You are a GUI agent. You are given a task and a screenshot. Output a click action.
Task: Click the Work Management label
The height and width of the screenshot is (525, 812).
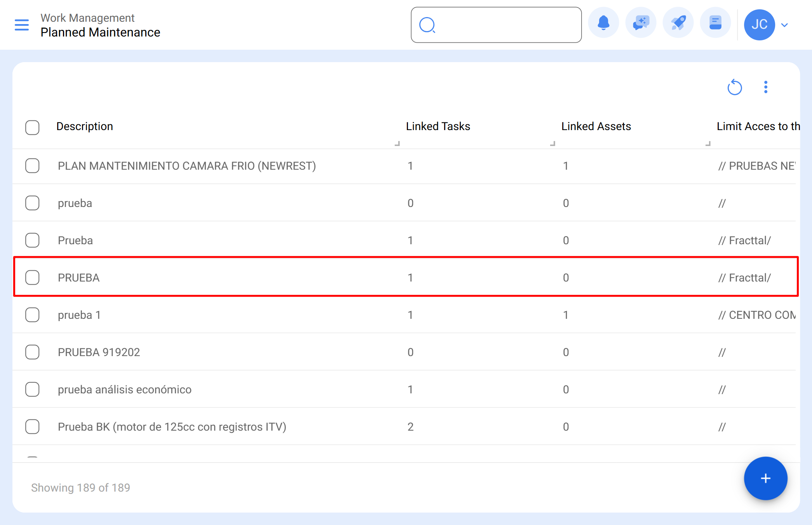pos(87,17)
